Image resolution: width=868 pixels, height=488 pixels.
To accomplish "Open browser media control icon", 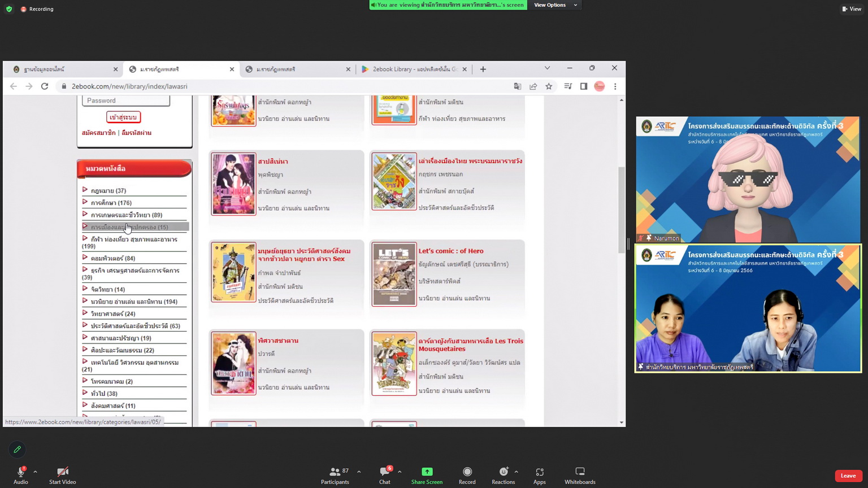I will click(568, 86).
